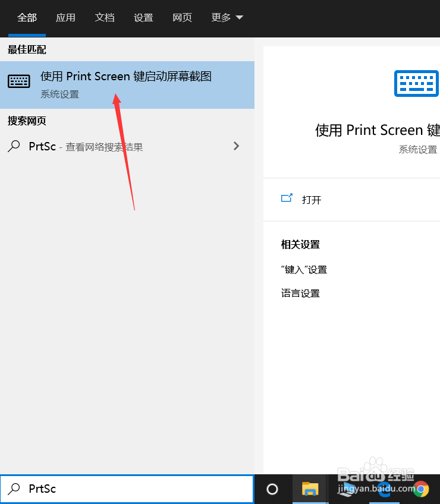This screenshot has width=440, height=504.
Task: Click the PrtSc web search result
Action: [127, 147]
